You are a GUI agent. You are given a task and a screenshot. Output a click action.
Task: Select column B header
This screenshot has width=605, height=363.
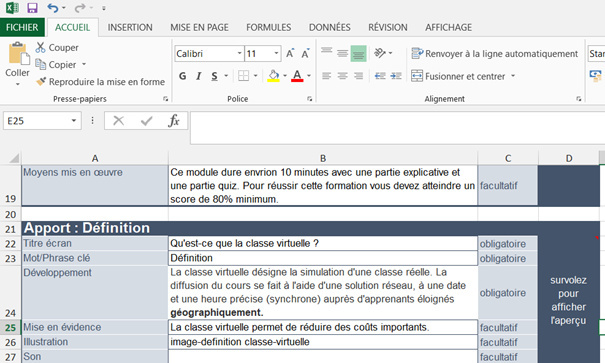[323, 158]
